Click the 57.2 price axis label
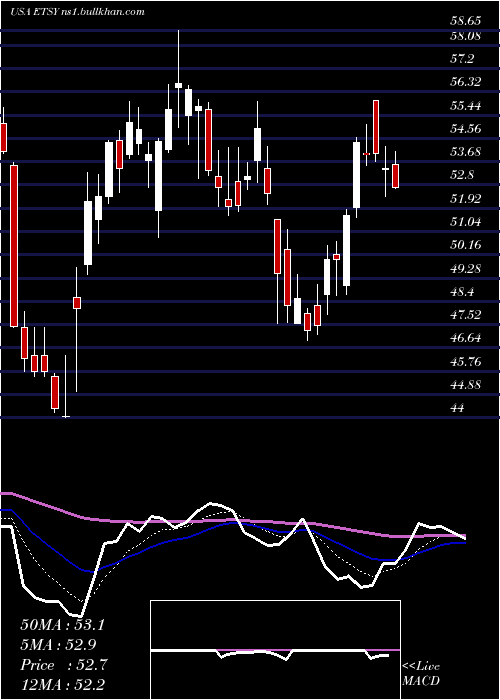This screenshot has width=500, height=700. click(463, 59)
